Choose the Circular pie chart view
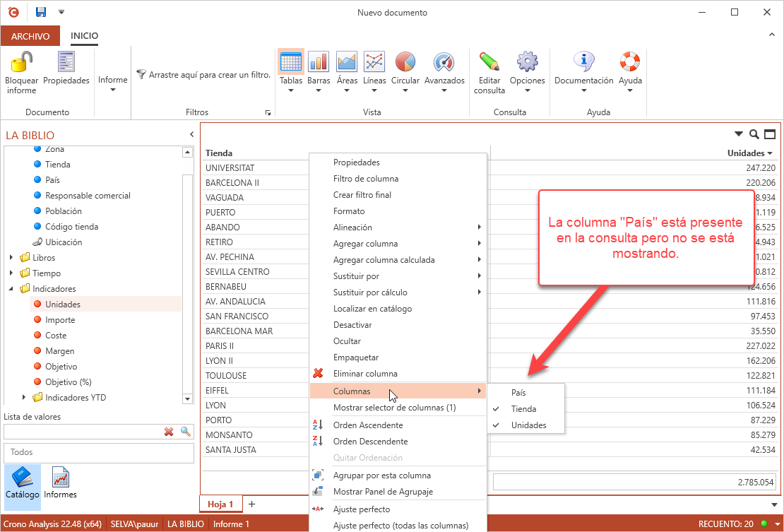This screenshot has width=784, height=532. click(x=405, y=62)
